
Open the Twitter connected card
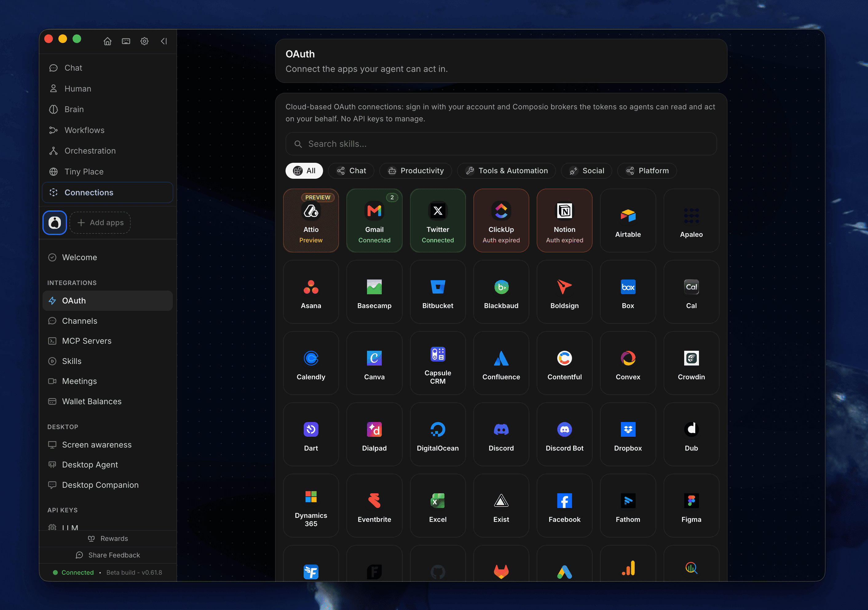click(438, 221)
